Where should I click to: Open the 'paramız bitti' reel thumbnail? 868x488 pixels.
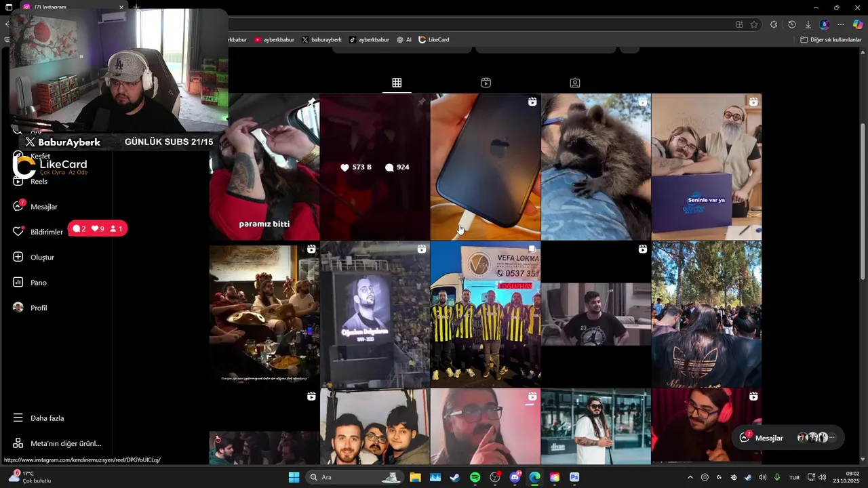pyautogui.click(x=264, y=167)
